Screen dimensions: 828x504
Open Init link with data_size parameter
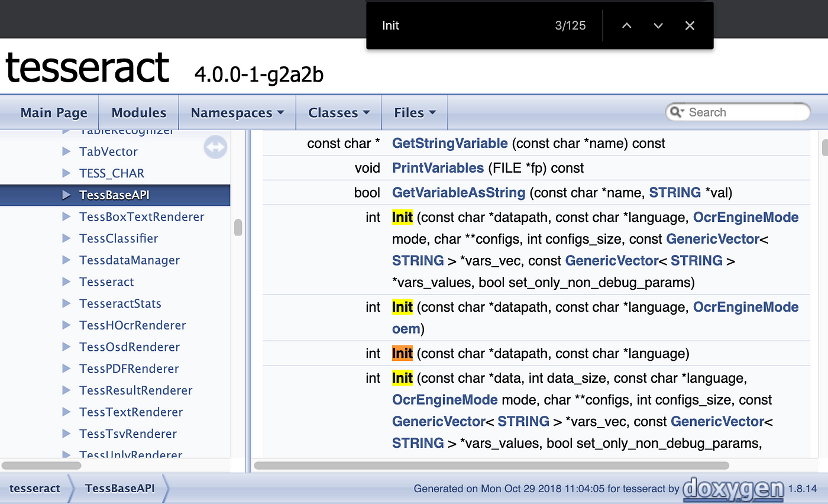pos(402,378)
